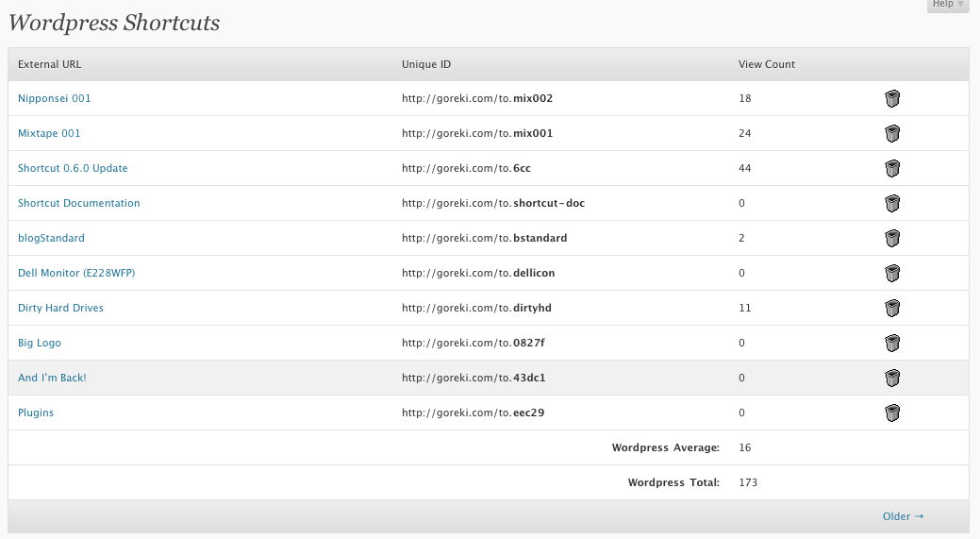This screenshot has width=980, height=539.
Task: Click Dell Monitor (E228WFP) link
Action: 76,273
